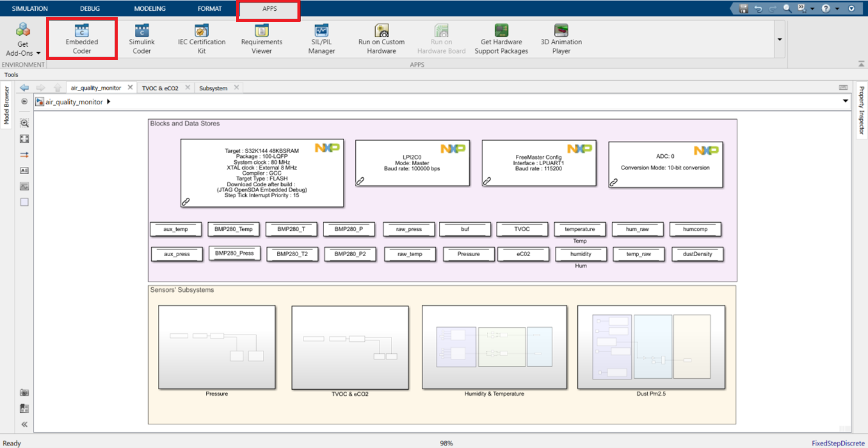This screenshot has width=868, height=448.
Task: Expand the APPS gallery with the arrow
Action: click(779, 38)
